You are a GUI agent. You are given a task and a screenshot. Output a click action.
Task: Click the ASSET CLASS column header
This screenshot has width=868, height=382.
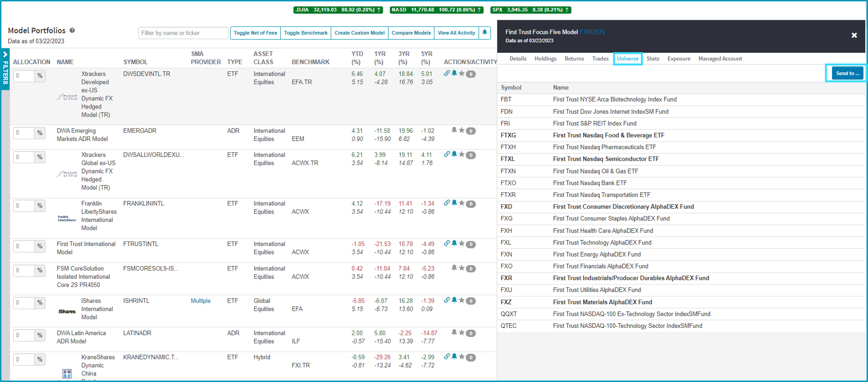click(263, 58)
